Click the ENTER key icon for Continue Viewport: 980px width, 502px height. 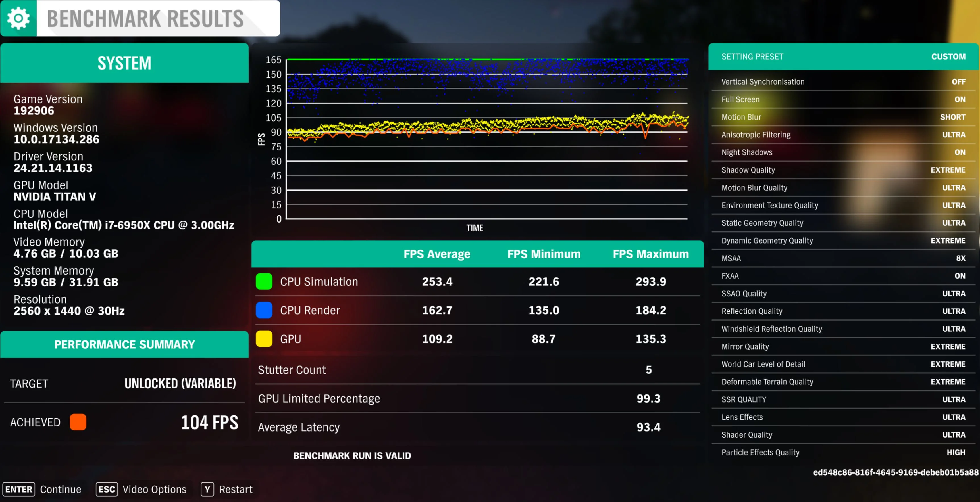pyautogui.click(x=19, y=489)
